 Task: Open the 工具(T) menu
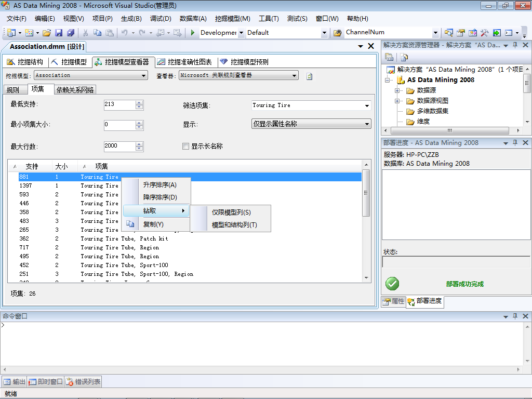click(269, 19)
